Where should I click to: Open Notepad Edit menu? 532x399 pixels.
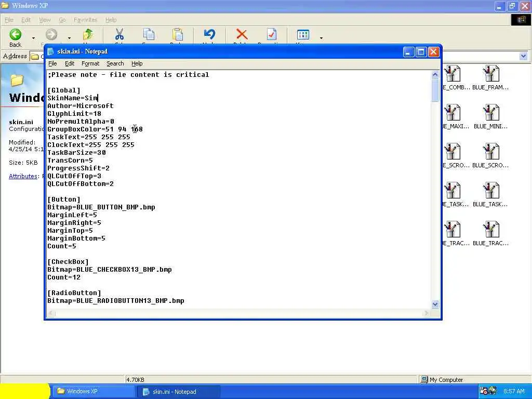coord(70,63)
